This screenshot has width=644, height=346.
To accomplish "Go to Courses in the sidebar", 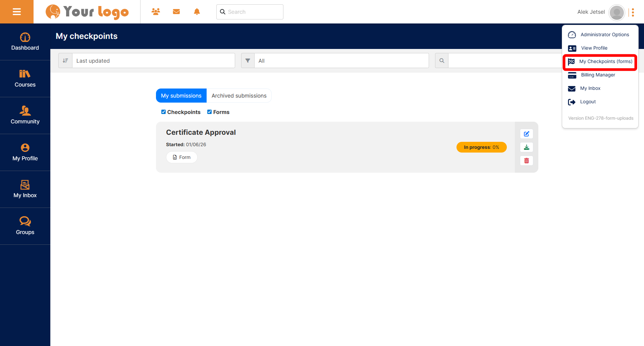I will pos(25,78).
